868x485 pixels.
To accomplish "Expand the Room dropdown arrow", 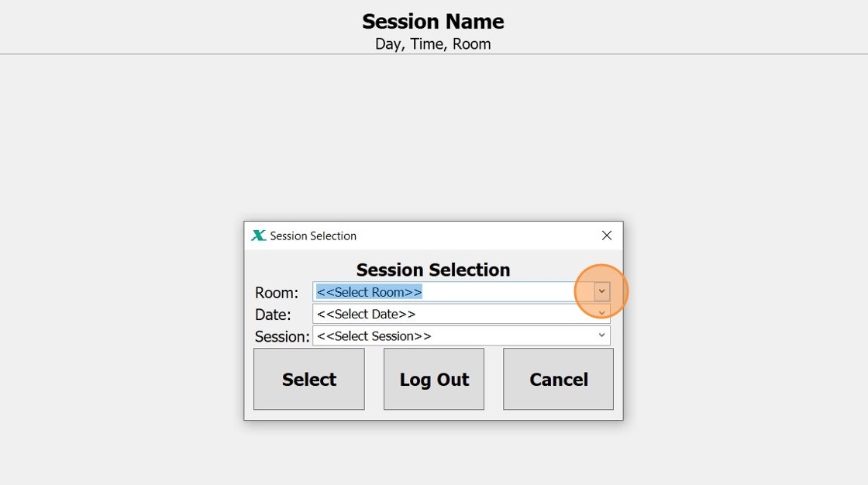I will (x=602, y=291).
